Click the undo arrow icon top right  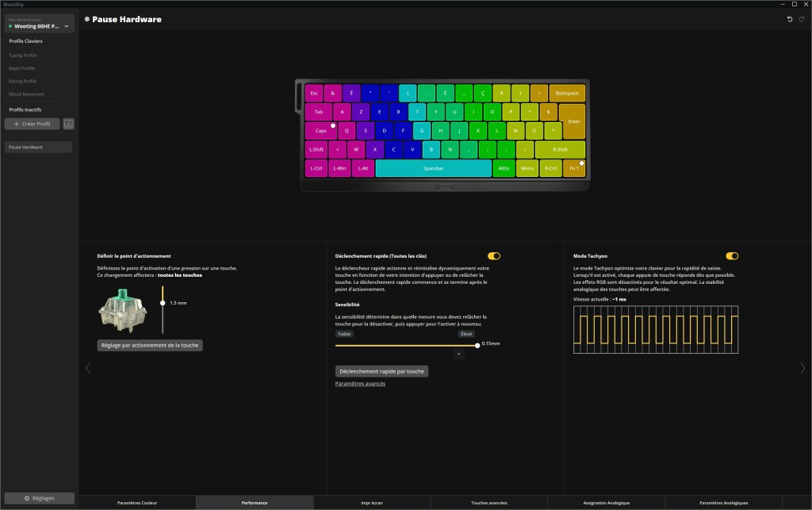click(x=790, y=19)
